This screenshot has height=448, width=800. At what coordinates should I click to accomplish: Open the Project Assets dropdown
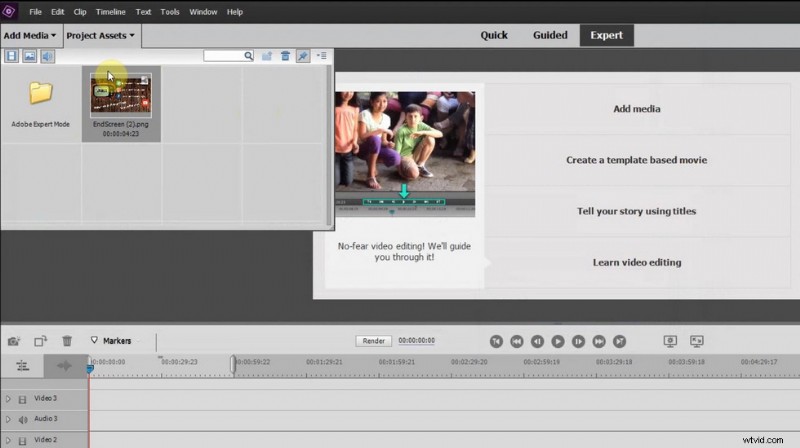click(100, 36)
